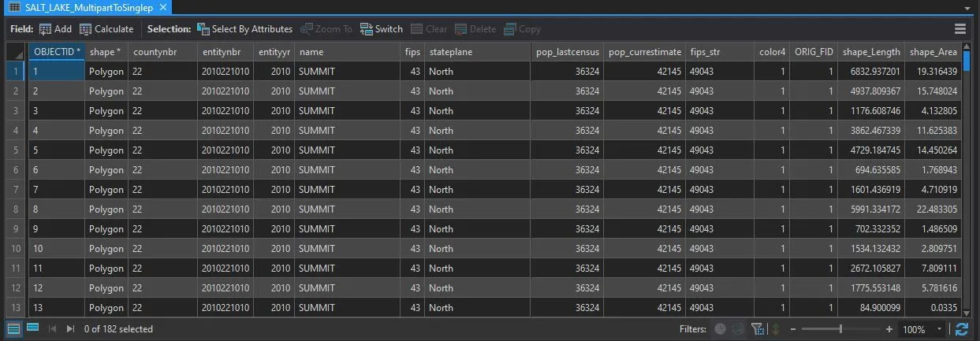
Task: Go to the first record
Action: pos(54,329)
